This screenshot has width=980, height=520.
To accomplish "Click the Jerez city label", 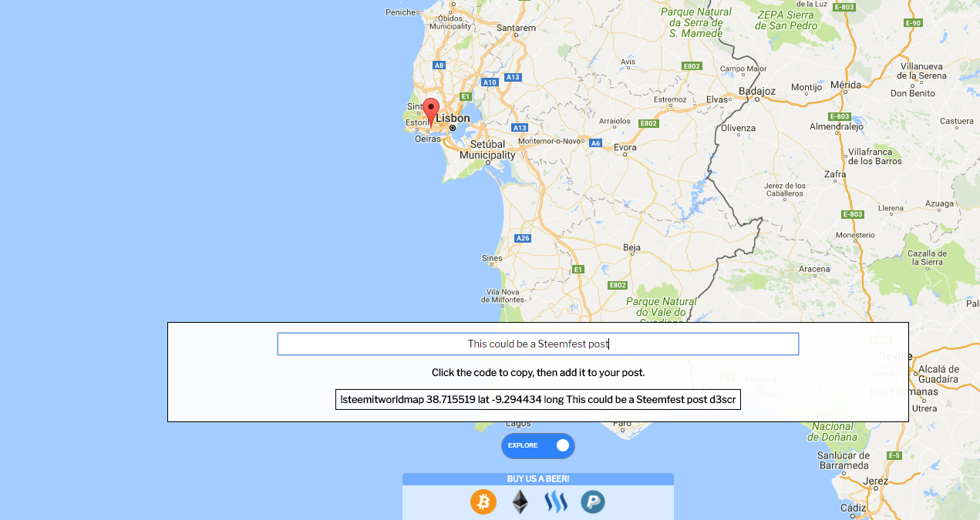I will 876,481.
